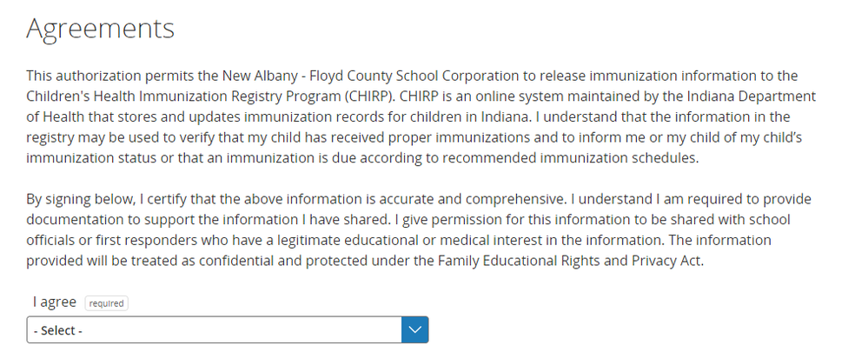Click the "I agree" field label

(55, 302)
